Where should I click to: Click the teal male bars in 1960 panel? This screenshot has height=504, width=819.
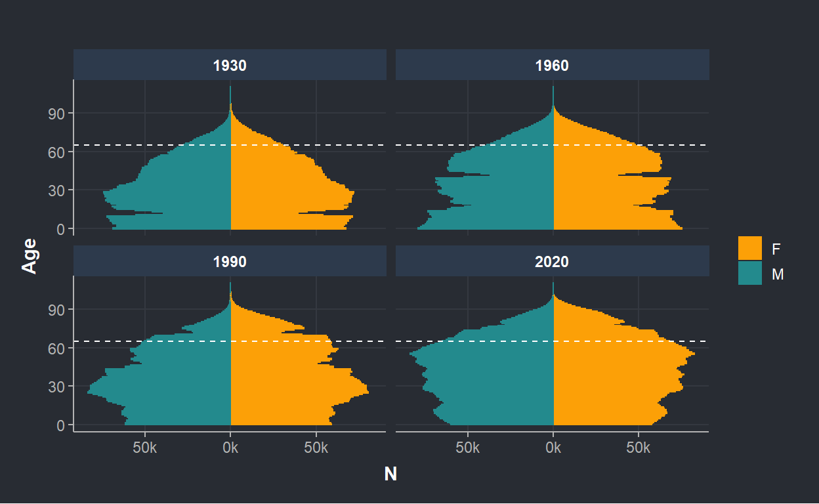[499, 190]
